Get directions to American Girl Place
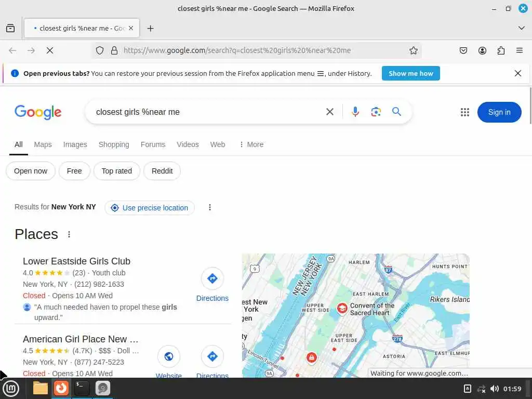Image resolution: width=532 pixels, height=399 pixels. click(212, 362)
